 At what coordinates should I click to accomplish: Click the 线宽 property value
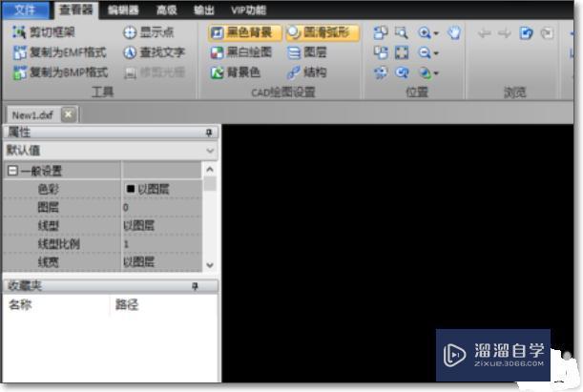pos(162,262)
